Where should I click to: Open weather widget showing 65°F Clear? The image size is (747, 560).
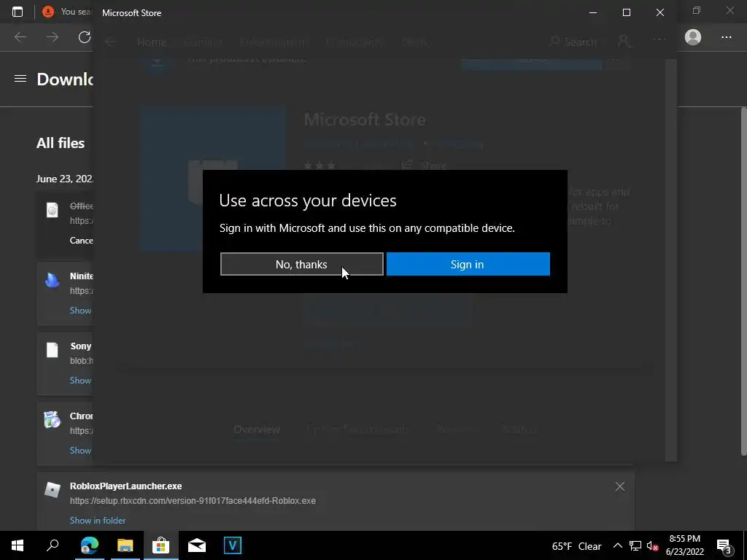[576, 546]
